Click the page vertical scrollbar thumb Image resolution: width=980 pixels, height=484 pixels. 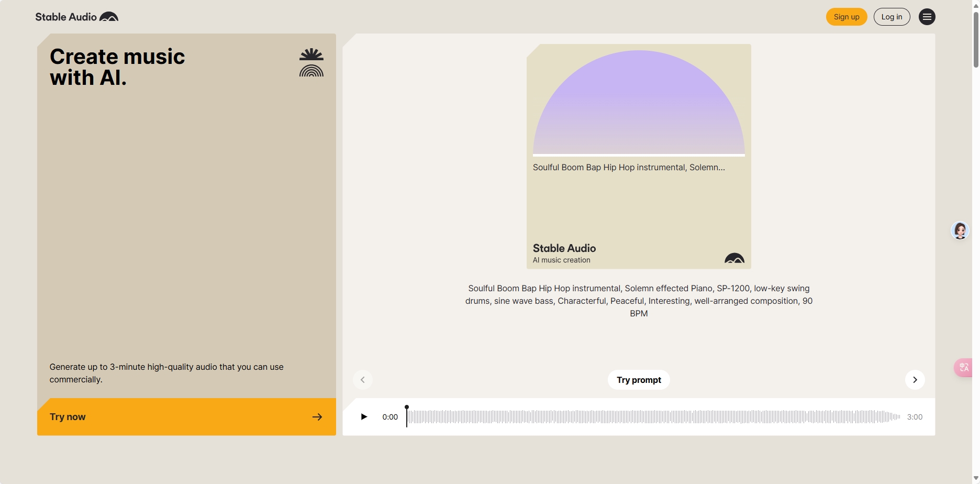click(x=976, y=39)
